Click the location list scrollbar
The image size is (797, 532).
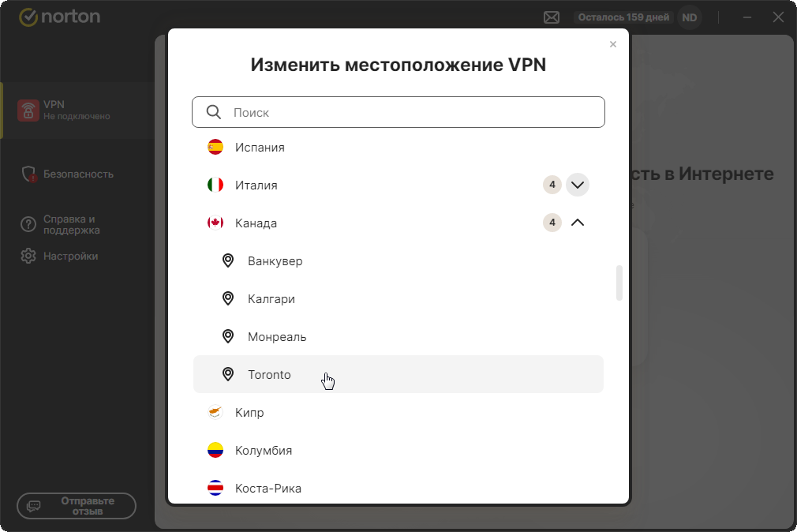click(x=619, y=283)
